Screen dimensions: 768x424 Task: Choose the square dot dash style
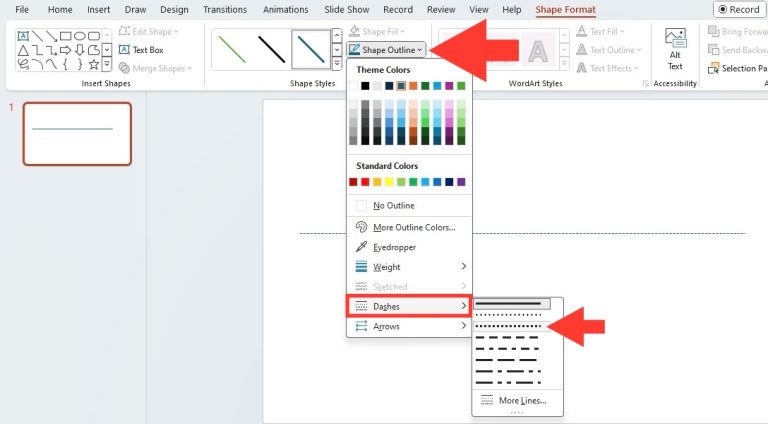512,326
